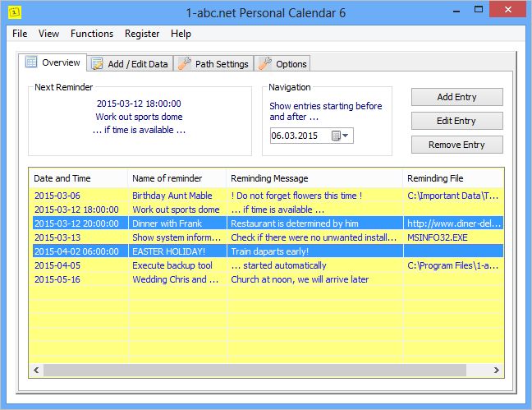Select the Execute backup tool entry
The width and height of the screenshot is (532, 410).
(x=172, y=265)
